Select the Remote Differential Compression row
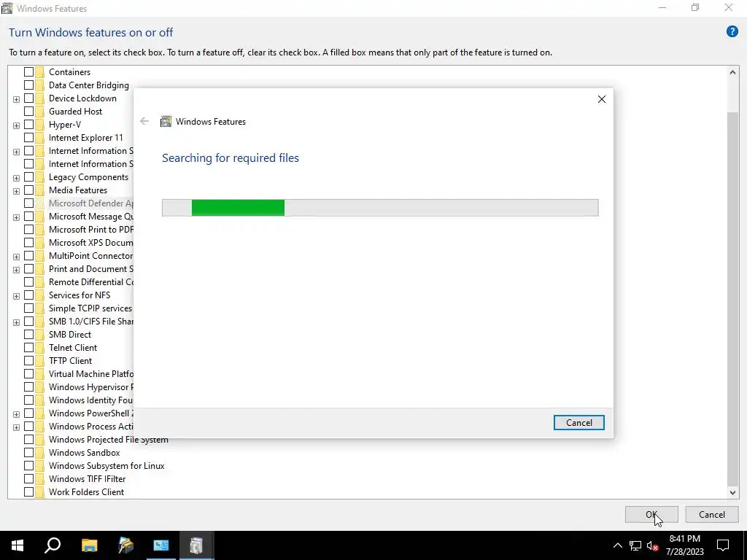747x560 pixels. [x=90, y=282]
